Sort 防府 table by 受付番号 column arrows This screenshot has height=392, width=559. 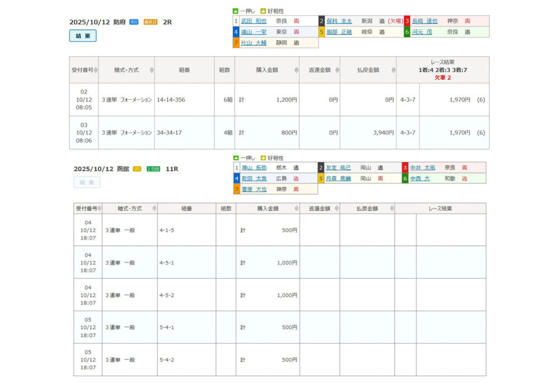(96, 70)
